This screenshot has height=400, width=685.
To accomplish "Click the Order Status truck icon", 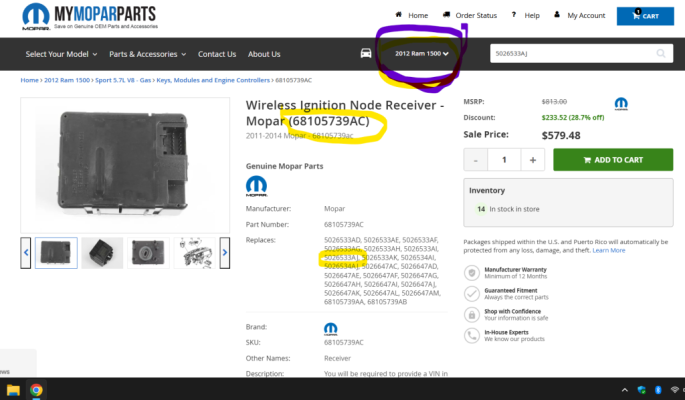I will pos(446,14).
